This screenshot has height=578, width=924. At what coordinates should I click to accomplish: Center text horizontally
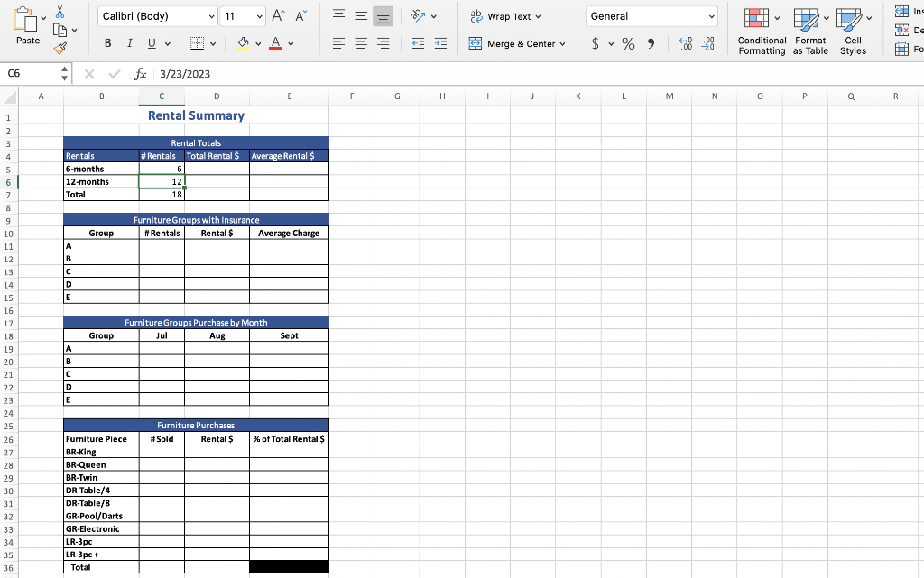(x=361, y=43)
